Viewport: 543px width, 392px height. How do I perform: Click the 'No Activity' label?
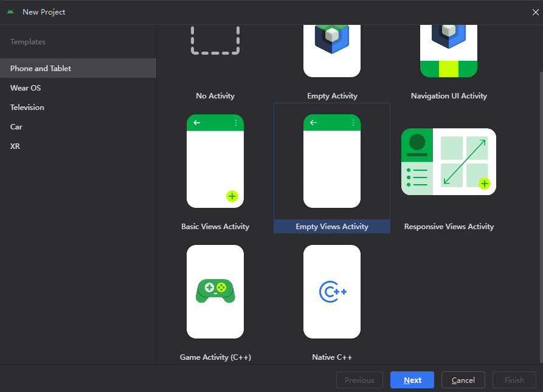click(215, 96)
